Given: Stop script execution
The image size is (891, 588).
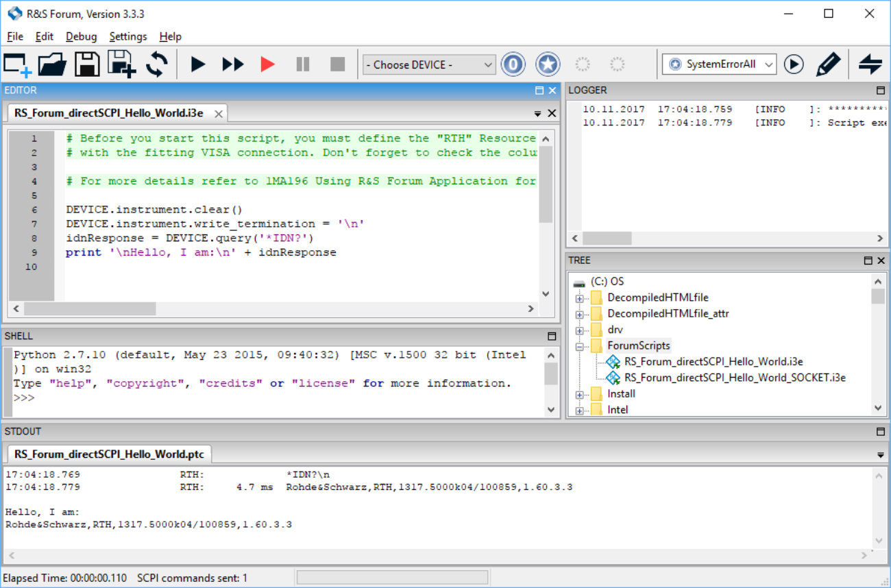Looking at the screenshot, I should 337,64.
